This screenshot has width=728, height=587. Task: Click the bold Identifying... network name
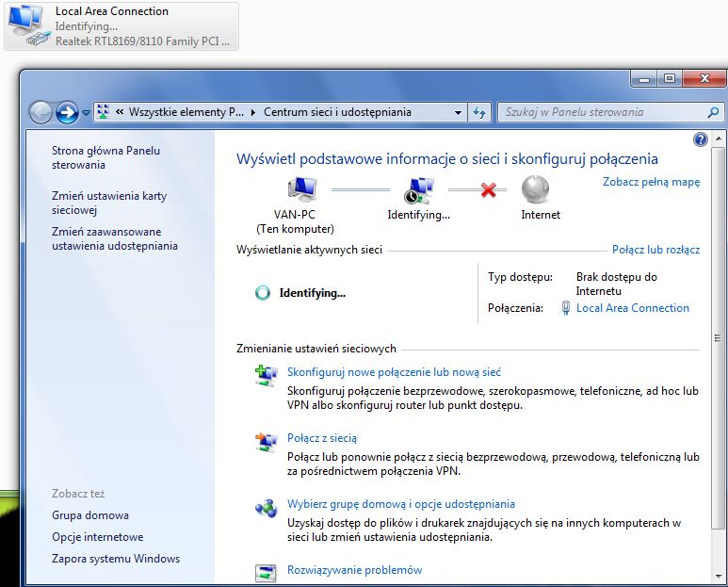313,293
